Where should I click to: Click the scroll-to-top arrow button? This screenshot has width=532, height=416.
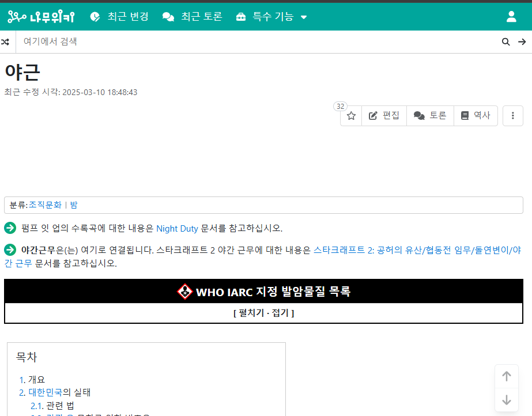click(507, 376)
